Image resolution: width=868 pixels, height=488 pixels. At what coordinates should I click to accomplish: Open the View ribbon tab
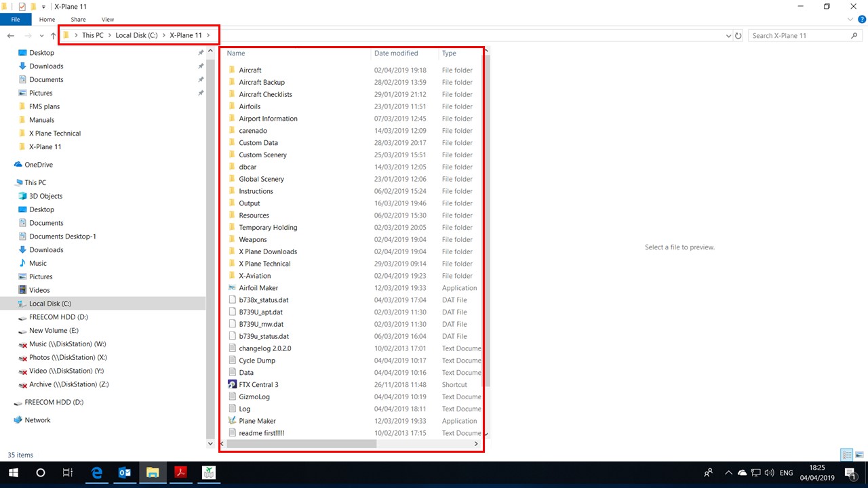108,20
